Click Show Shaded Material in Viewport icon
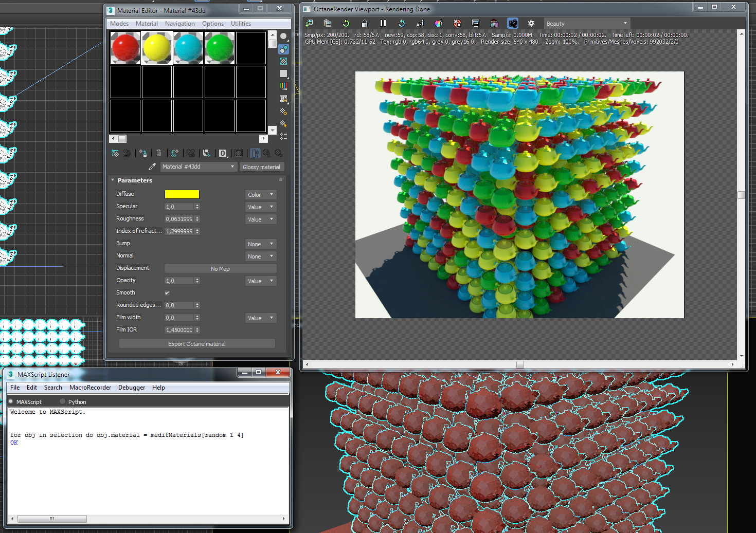The height and width of the screenshot is (533, 756). [x=239, y=153]
